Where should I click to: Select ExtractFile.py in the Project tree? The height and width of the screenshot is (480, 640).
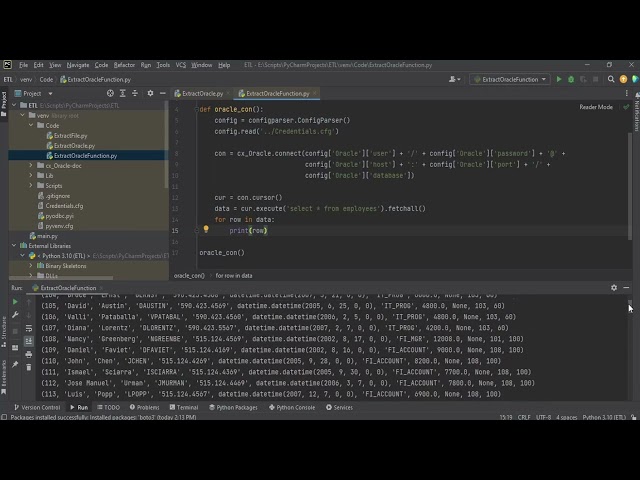[70, 136]
